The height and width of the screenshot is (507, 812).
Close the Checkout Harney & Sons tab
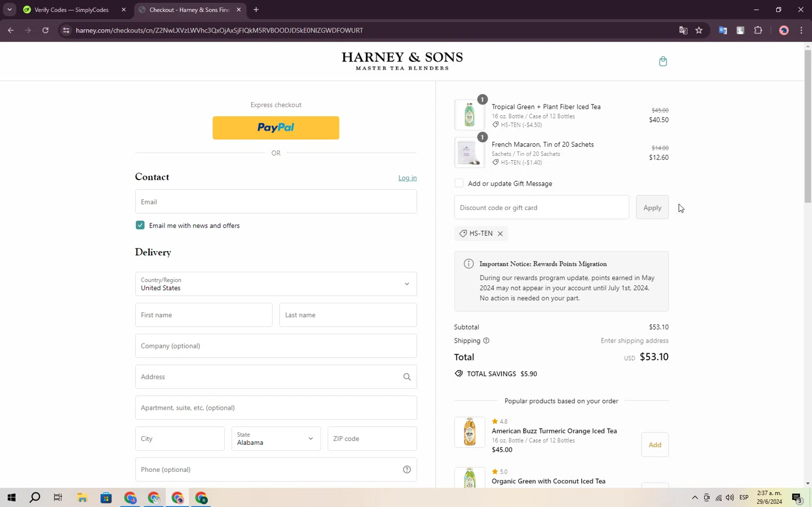(x=239, y=10)
